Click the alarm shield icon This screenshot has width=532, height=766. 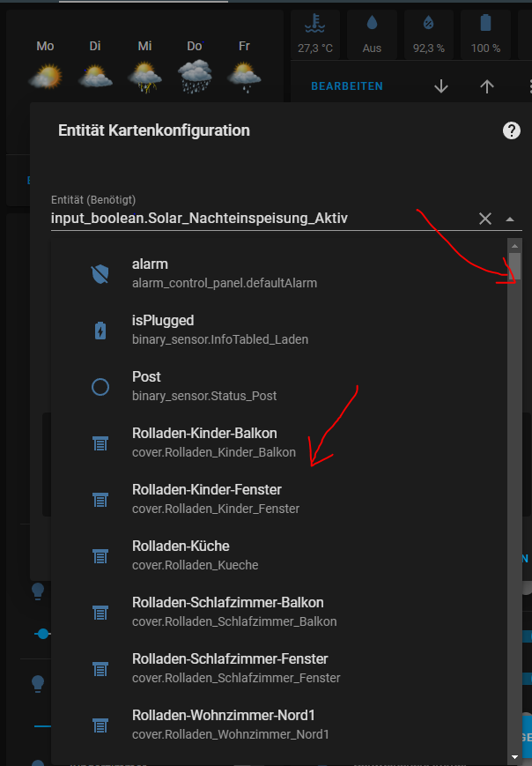100,273
